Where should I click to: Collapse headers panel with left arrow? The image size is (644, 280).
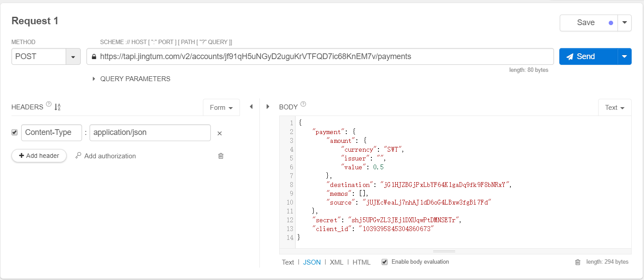point(251,106)
